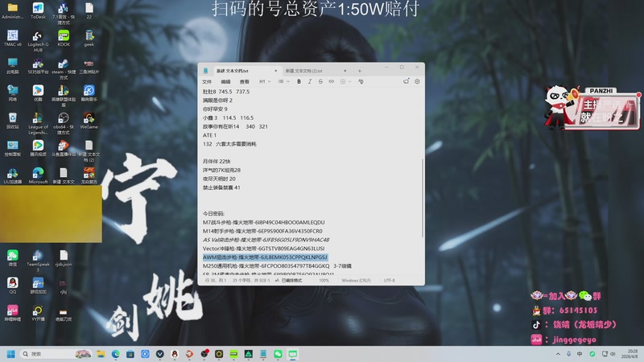The width and height of the screenshot is (644, 362).
Task: Open the QQ penguin taskbar icon
Action: [x=175, y=354]
